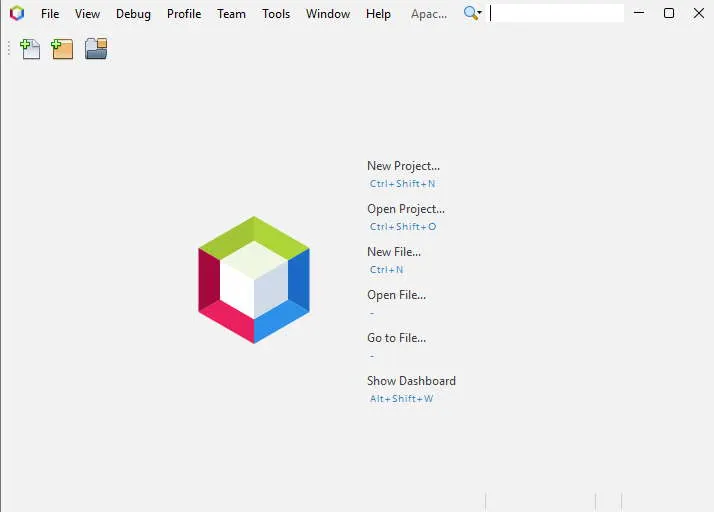This screenshot has width=714, height=512.
Task: Click the truncated Apac... title text
Action: pyautogui.click(x=429, y=14)
